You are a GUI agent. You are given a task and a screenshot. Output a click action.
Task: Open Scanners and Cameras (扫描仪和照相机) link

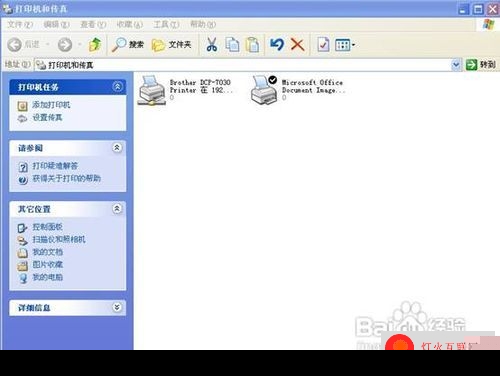(x=59, y=239)
